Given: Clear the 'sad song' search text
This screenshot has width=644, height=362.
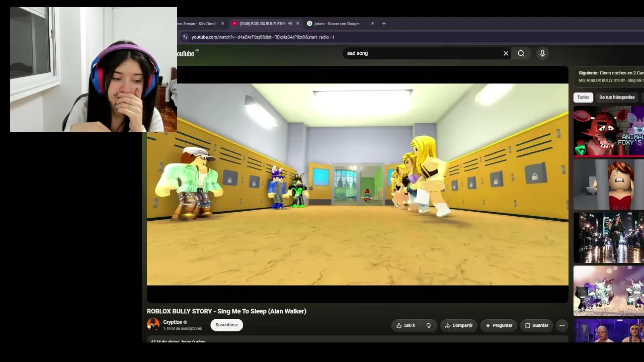Looking at the screenshot, I should 506,53.
